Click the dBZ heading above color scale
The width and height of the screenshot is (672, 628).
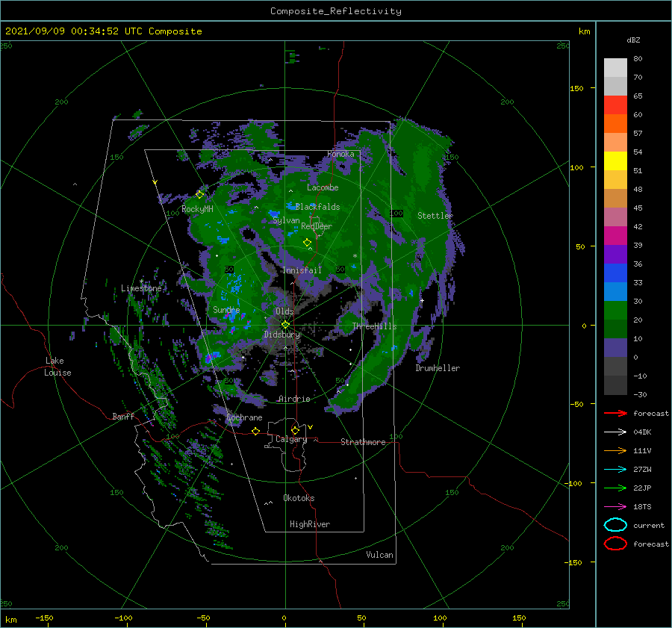click(633, 40)
